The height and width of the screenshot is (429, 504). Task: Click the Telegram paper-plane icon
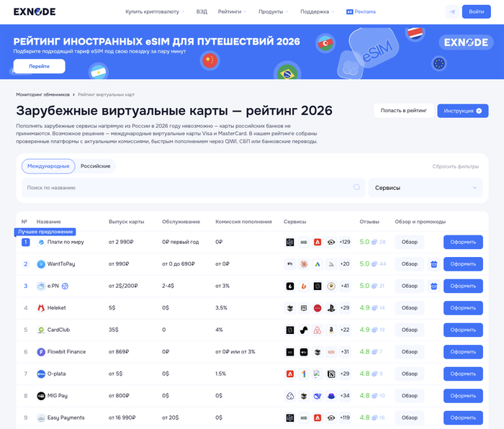pos(452,12)
